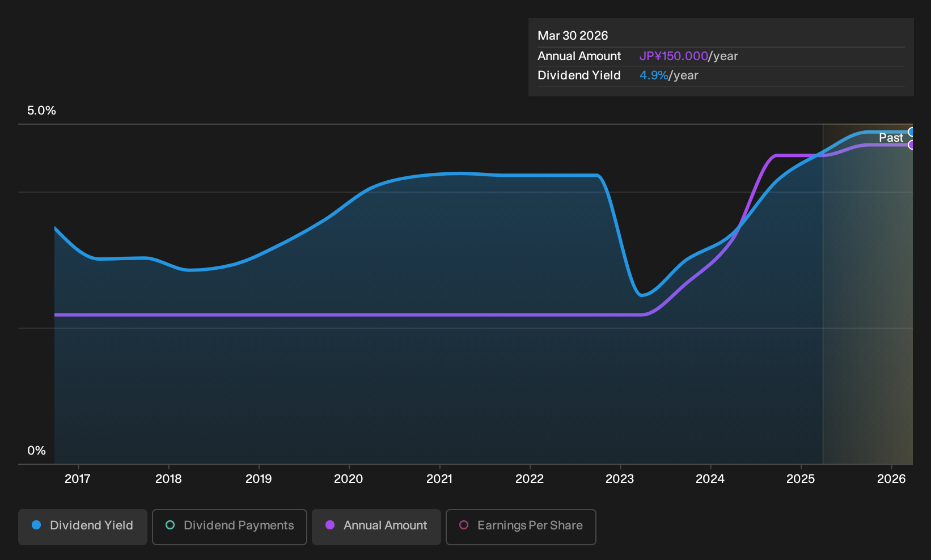The image size is (931, 560).
Task: Toggle the Dividend Yield series
Action: coord(83,527)
